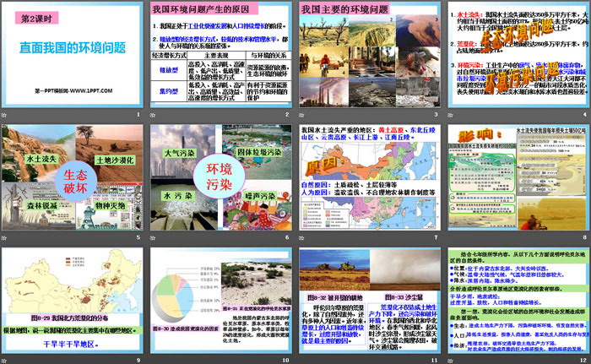Click the animation star icon under slide 3
Viewport: 591px width, 364px height.
[301, 115]
